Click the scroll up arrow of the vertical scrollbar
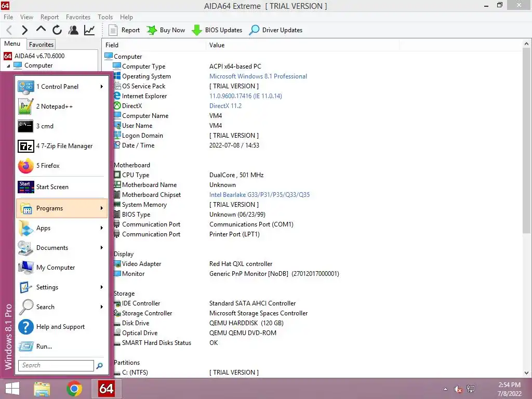 click(x=526, y=44)
